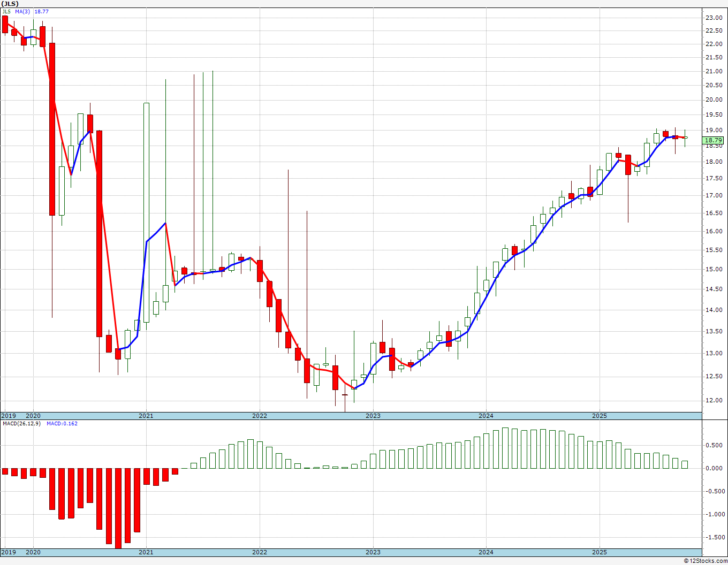Click the 20.50 price axis label
728x565 pixels.
[714, 85]
